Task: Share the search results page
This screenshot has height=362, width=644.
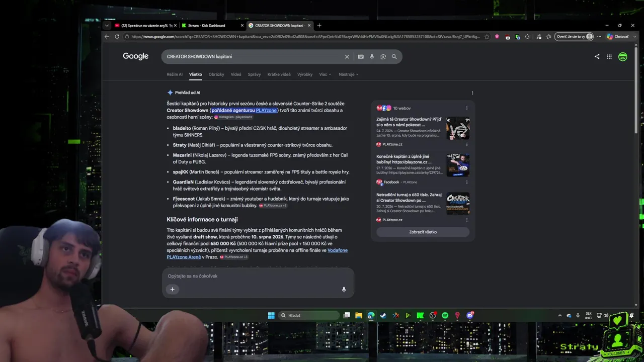Action: (x=597, y=57)
